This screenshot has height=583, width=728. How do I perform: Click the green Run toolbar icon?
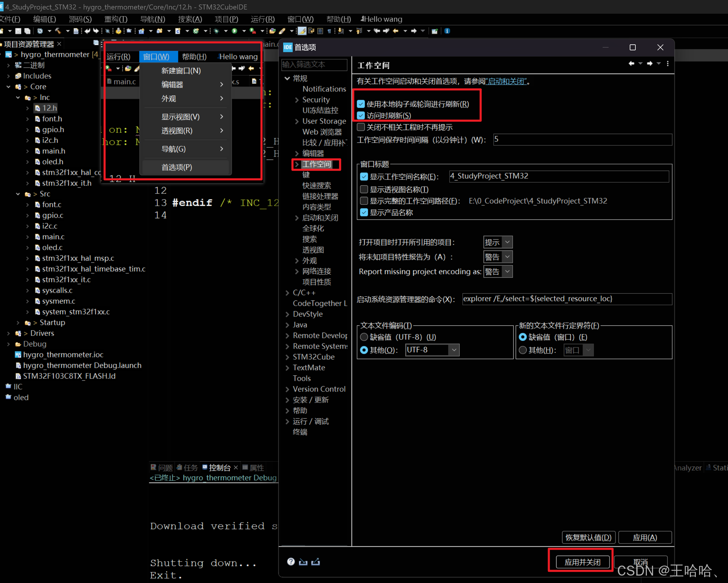tap(234, 31)
